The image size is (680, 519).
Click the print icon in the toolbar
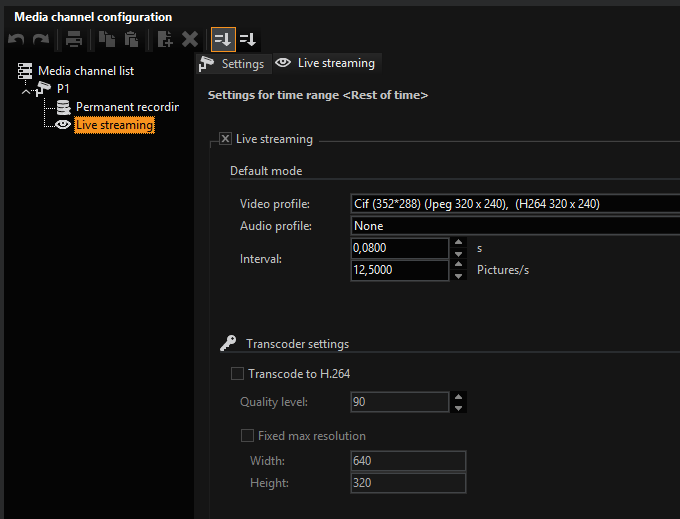point(74,40)
